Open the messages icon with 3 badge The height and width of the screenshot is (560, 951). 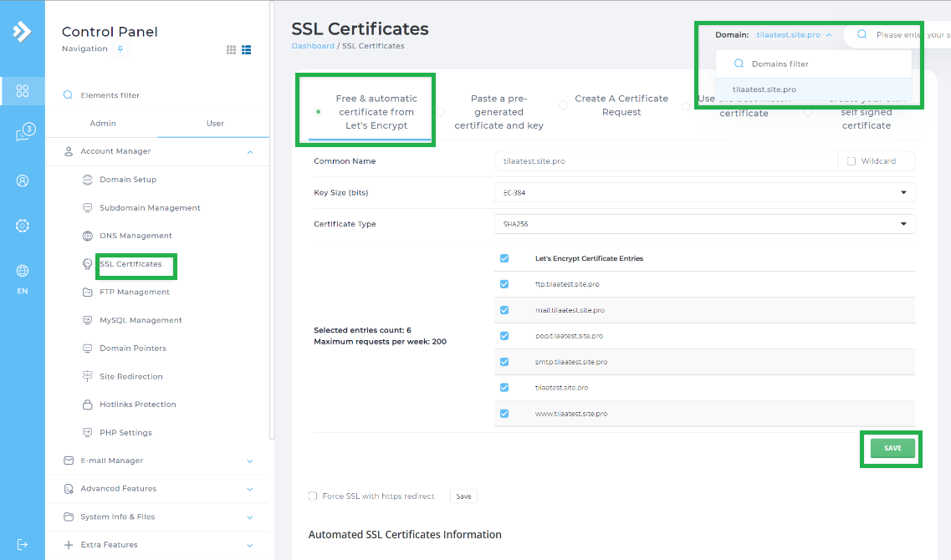click(25, 132)
